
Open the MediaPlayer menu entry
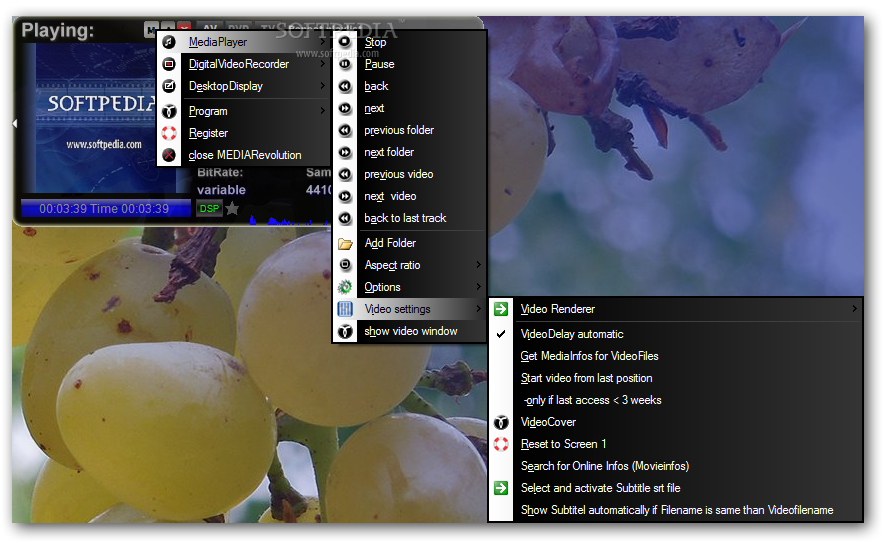point(244,42)
